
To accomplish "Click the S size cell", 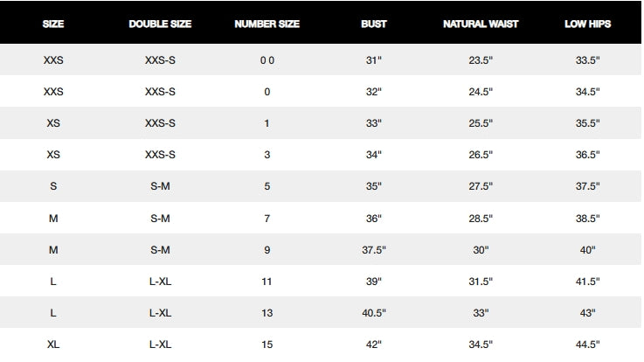I will 53,186.
